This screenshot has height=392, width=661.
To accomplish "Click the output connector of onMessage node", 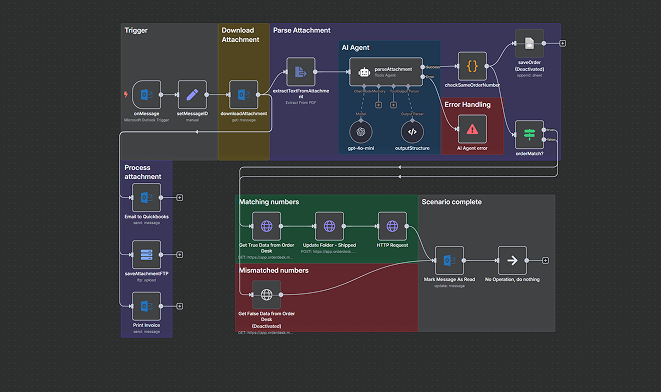I will point(161,94).
